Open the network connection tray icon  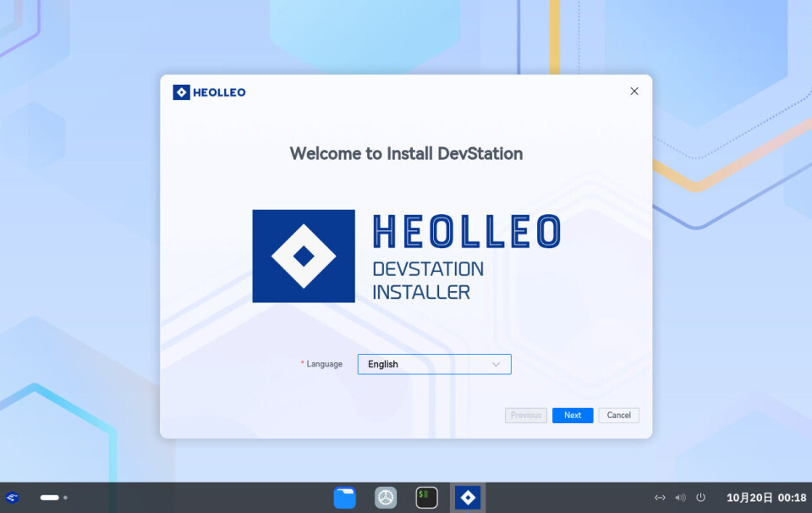coord(660,498)
